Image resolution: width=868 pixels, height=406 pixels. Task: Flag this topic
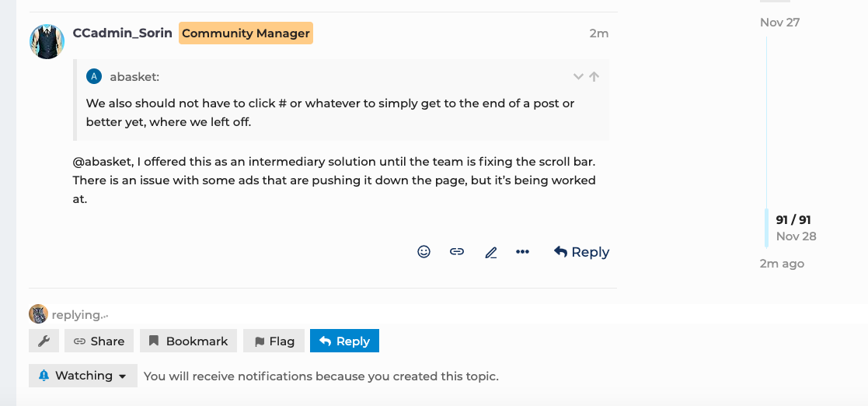pos(273,341)
